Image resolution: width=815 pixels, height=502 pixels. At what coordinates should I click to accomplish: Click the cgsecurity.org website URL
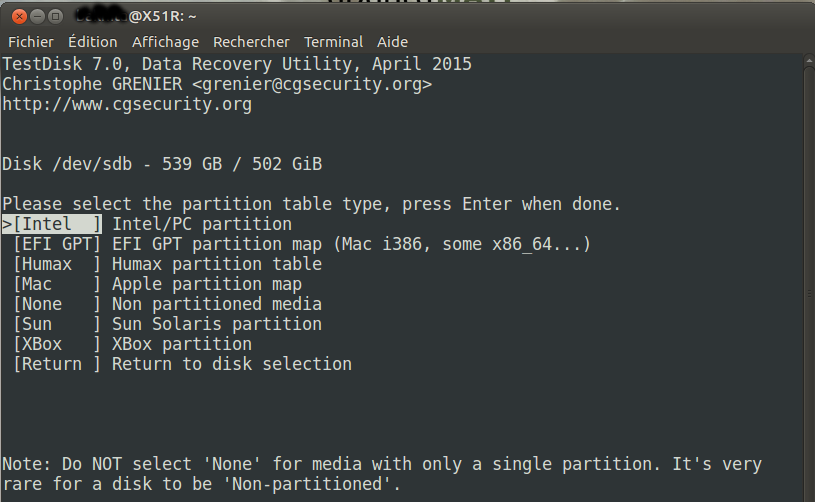tap(127, 104)
